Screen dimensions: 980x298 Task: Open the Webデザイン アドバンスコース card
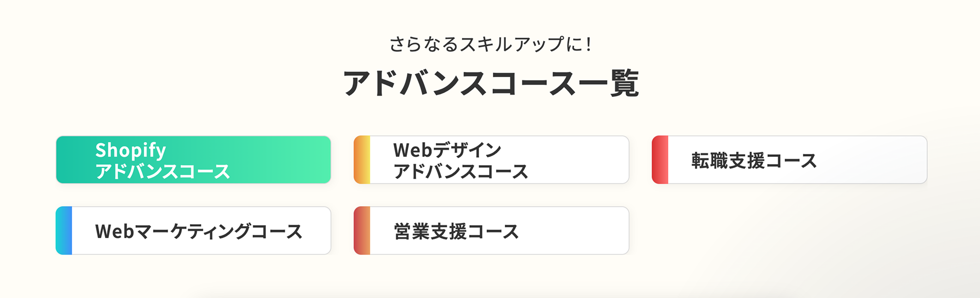(x=491, y=160)
